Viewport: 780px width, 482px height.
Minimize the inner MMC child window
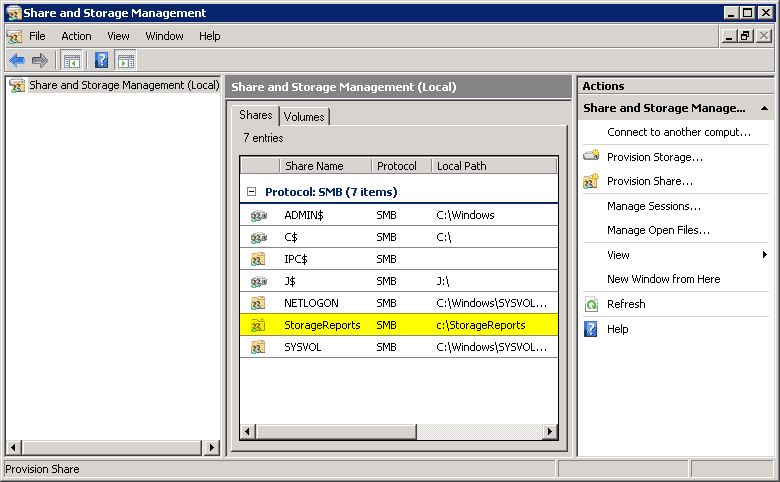coord(729,36)
